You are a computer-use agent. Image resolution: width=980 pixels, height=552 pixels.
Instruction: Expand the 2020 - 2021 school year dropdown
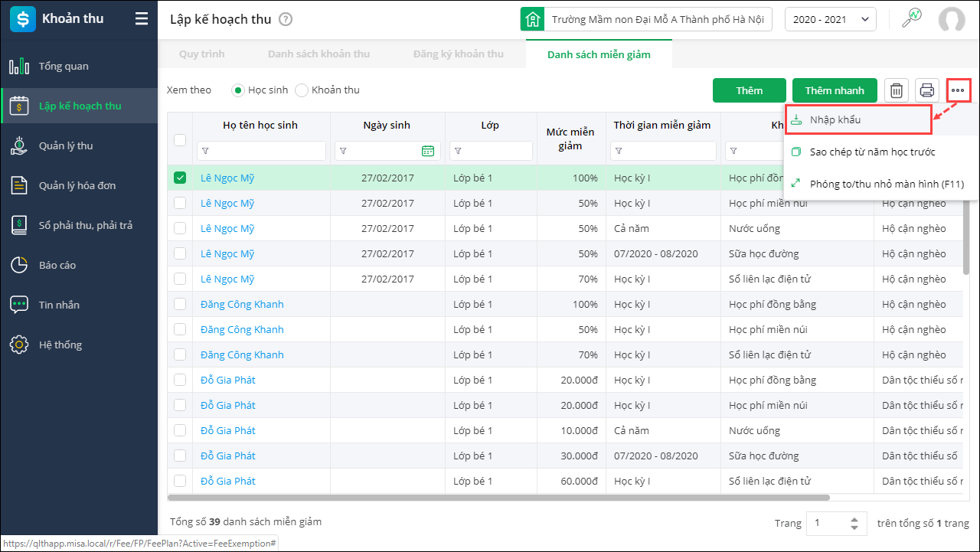pos(830,19)
